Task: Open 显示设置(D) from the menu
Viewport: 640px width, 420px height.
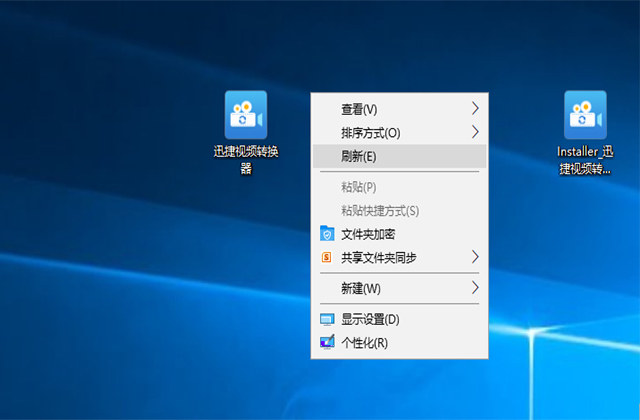Action: (400, 320)
